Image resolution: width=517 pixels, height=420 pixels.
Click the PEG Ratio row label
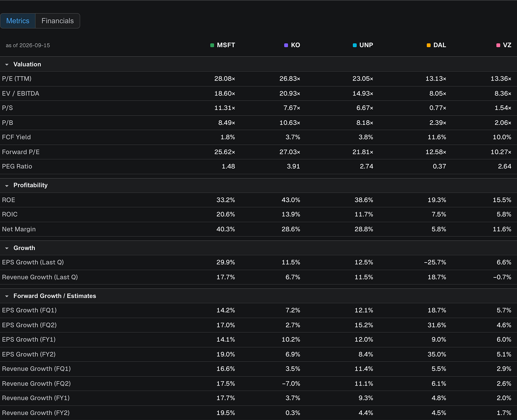(x=17, y=166)
